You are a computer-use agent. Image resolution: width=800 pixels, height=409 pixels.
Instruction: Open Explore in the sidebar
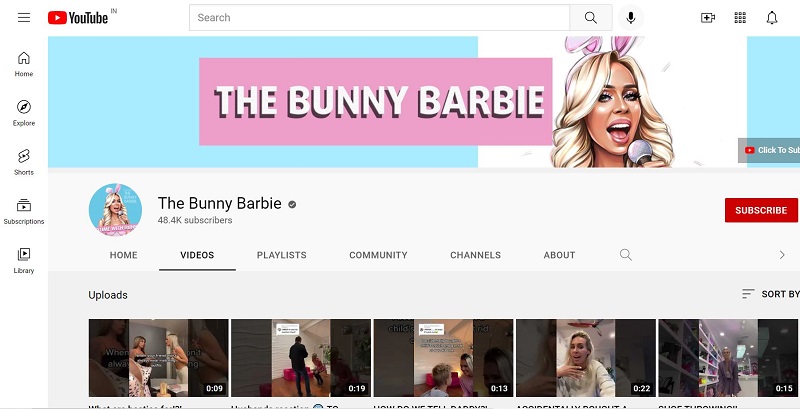(x=24, y=113)
